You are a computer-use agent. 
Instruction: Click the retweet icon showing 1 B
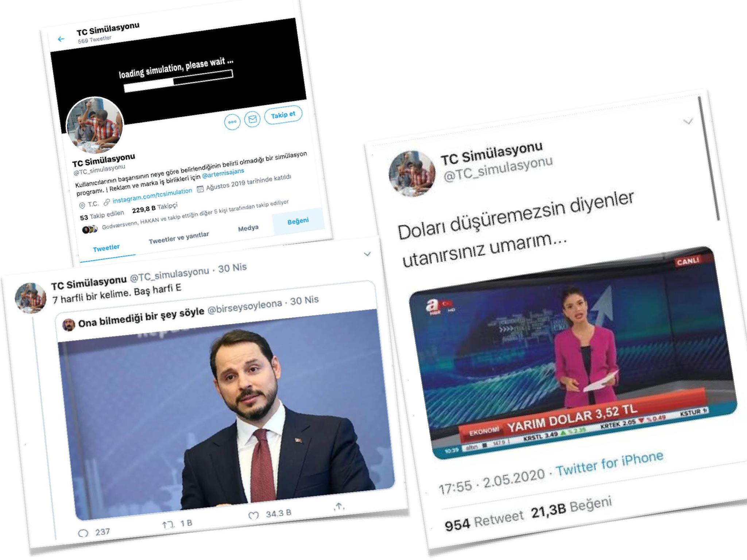coord(168,525)
